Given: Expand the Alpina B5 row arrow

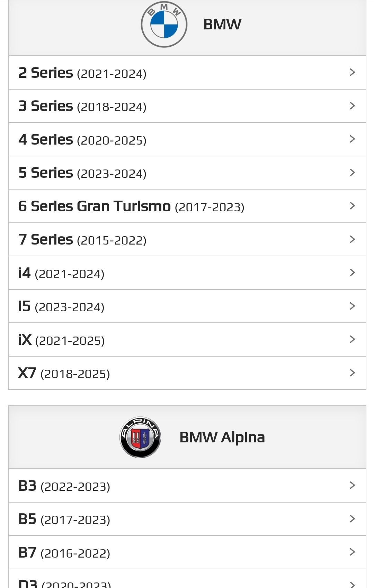Looking at the screenshot, I should [352, 519].
